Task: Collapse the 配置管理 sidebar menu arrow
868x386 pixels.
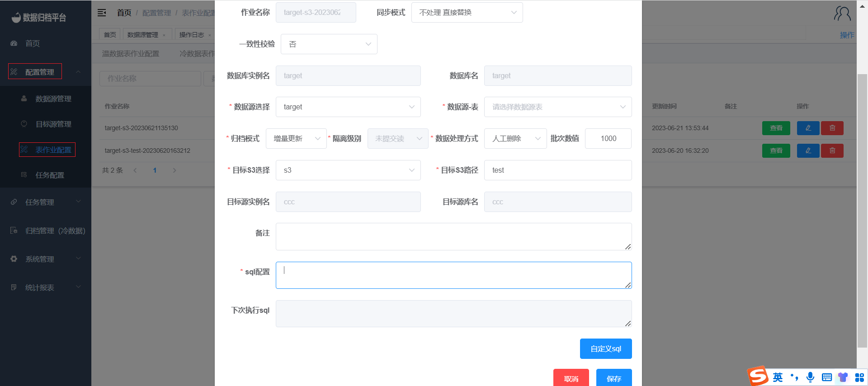Action: 78,72
